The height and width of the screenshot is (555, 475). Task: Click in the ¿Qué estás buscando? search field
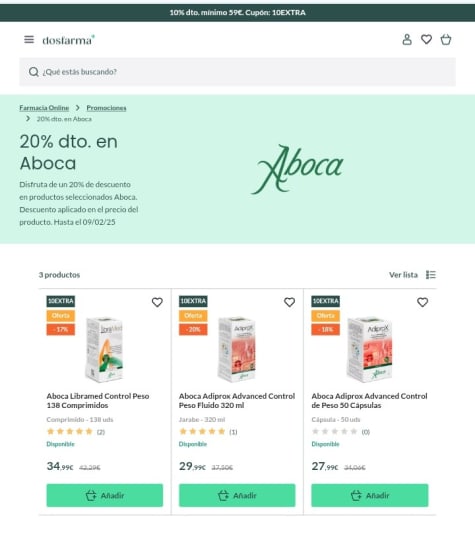(x=238, y=72)
